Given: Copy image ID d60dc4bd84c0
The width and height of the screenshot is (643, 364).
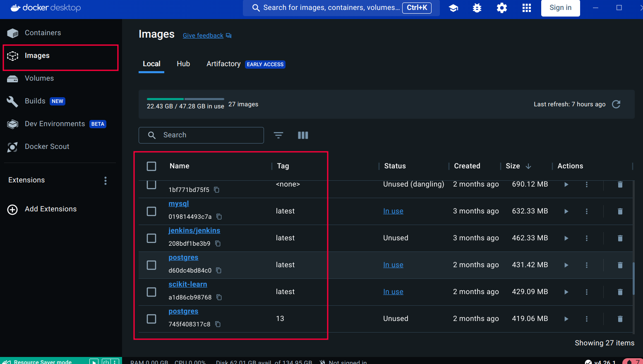Looking at the screenshot, I should click(x=219, y=271).
